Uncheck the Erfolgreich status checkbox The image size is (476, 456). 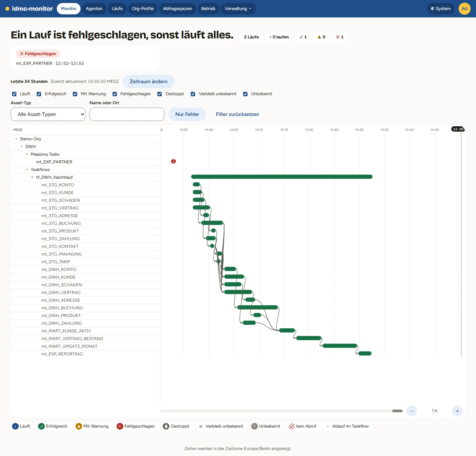click(39, 94)
